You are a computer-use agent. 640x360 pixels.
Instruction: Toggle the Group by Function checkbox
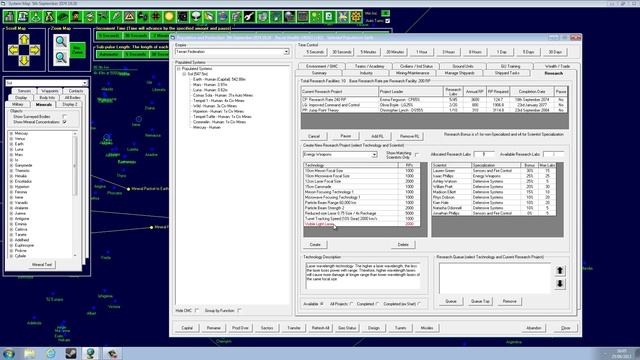click(239, 311)
